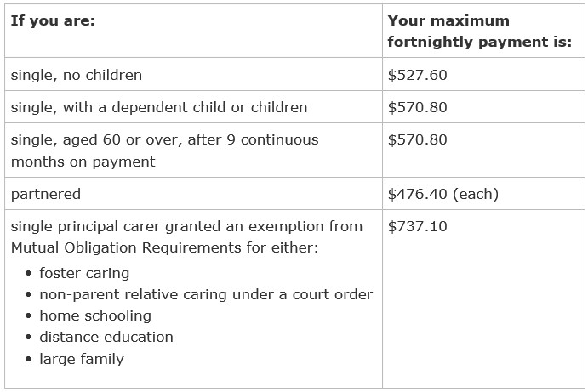Screen dimensions: 588x392
Task: Click the $737.10 payment amount
Action: [417, 226]
